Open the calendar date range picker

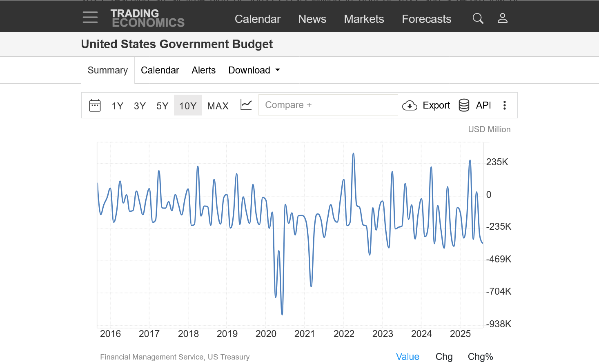[x=95, y=105]
